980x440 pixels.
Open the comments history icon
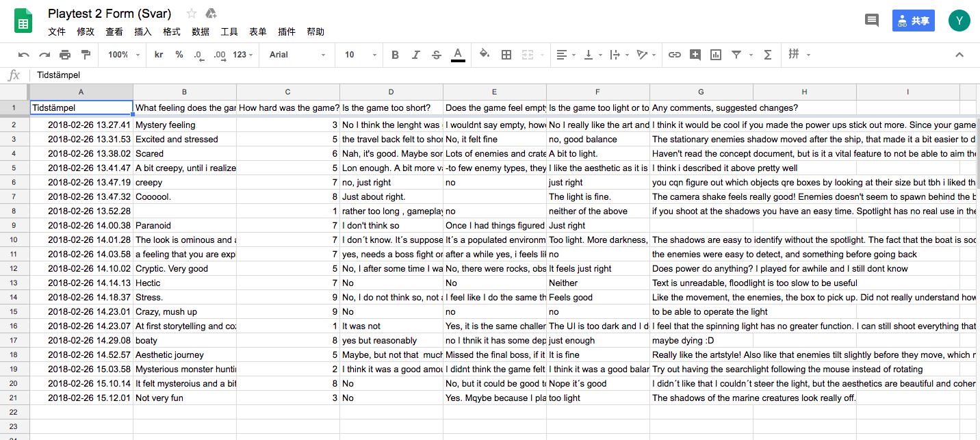(x=872, y=21)
